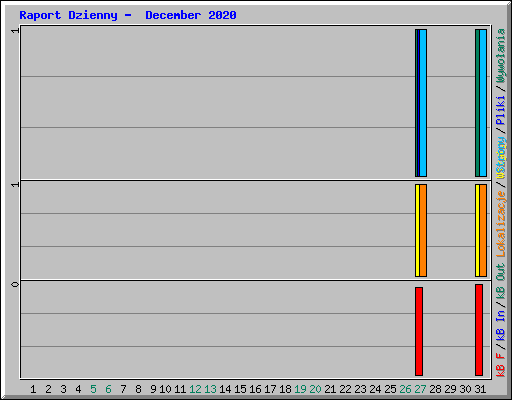The image size is (512, 400).
Task: Click day label 10 on the x-axis
Action: pos(165,389)
